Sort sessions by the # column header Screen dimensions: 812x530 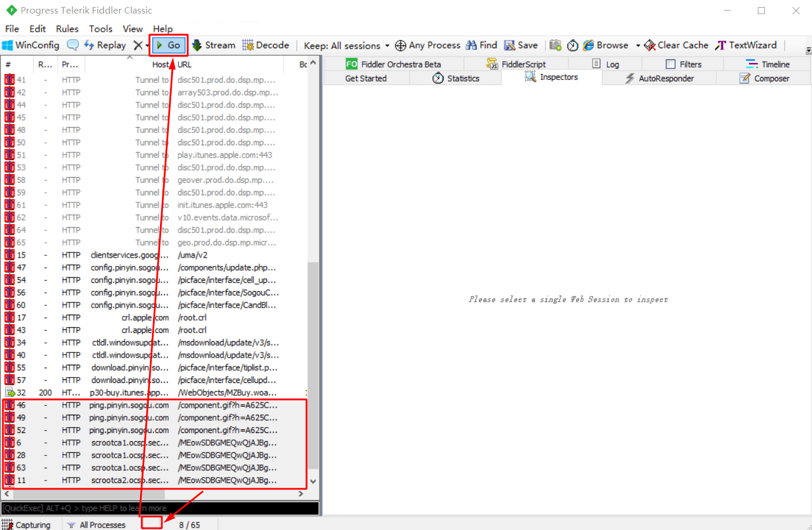click(18, 65)
